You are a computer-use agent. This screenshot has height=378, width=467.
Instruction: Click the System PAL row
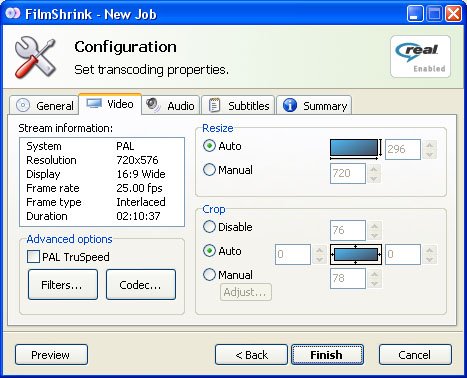pos(102,146)
